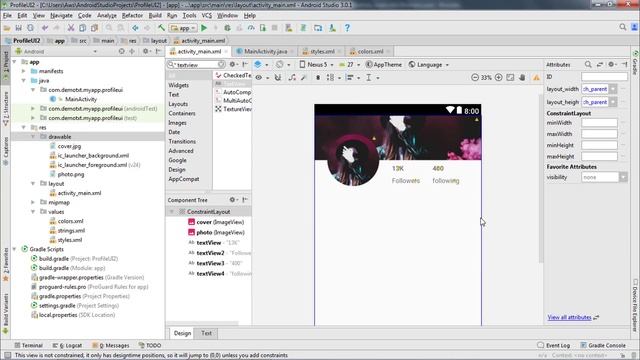640x360 pixels.
Task: Click the Undo arrow icon
Action: (x=44, y=28)
